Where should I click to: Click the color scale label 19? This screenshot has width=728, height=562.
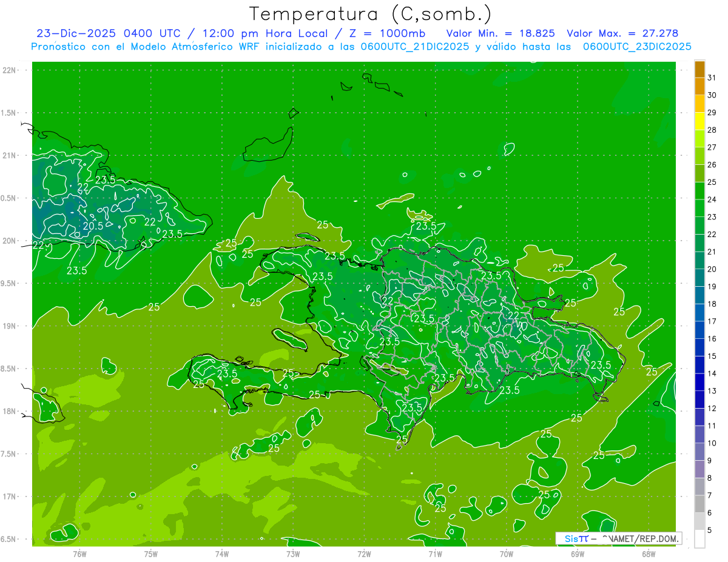click(x=712, y=287)
